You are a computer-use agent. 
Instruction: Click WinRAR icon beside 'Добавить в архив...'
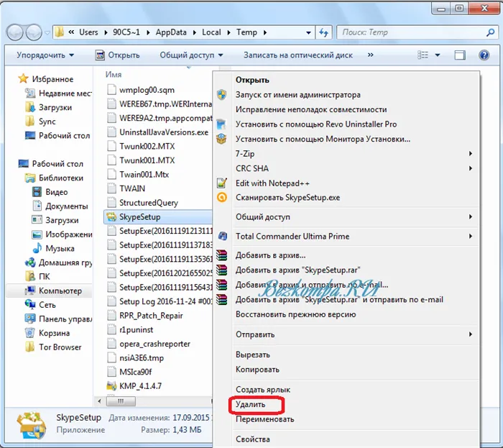click(221, 255)
